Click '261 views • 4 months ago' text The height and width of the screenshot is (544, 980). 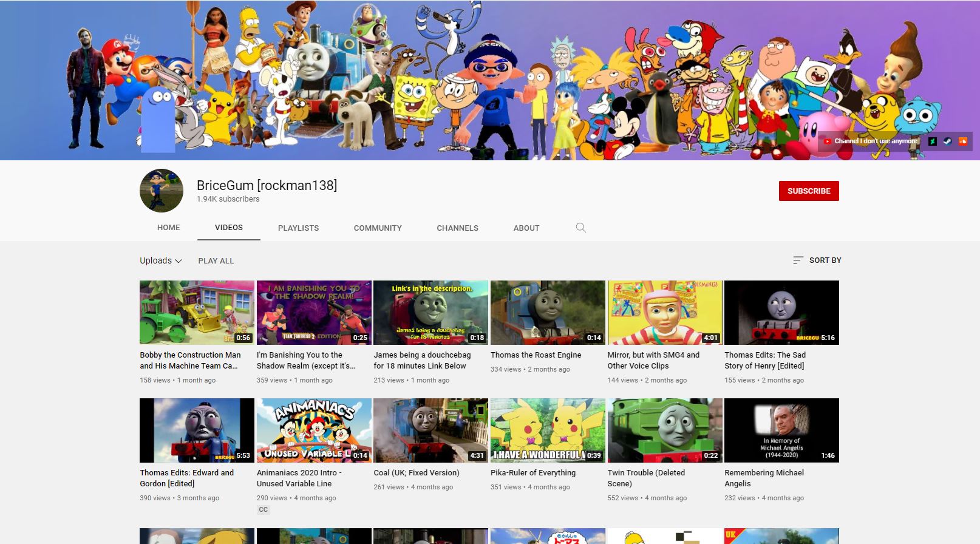point(413,488)
